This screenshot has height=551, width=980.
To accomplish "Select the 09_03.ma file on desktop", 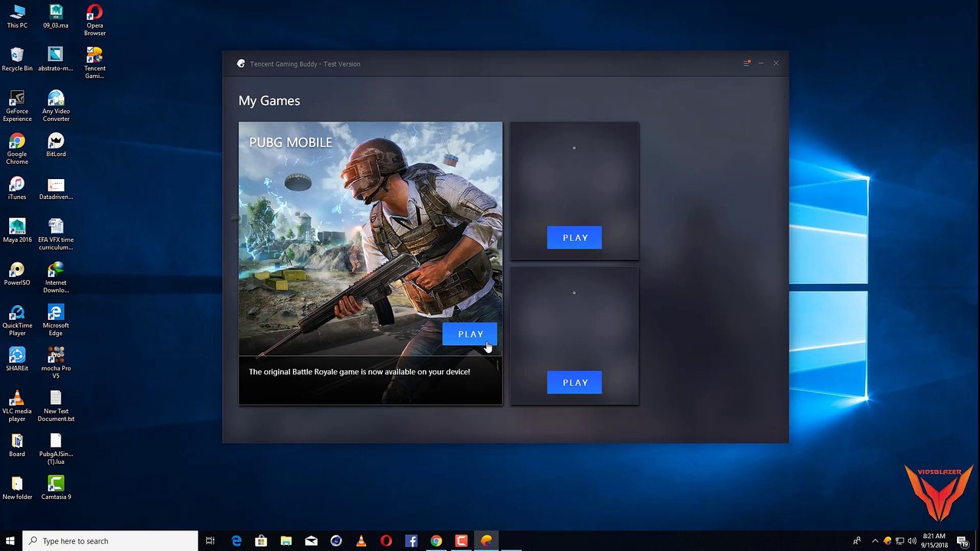I will point(55,16).
